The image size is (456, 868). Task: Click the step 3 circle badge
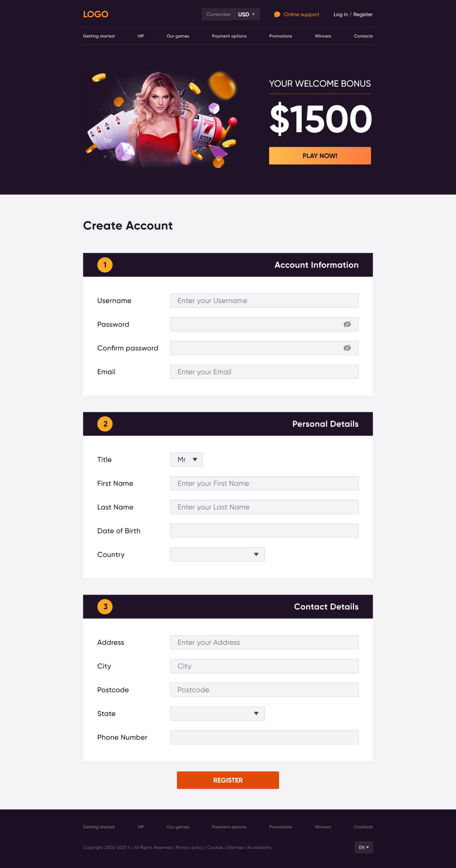[105, 606]
